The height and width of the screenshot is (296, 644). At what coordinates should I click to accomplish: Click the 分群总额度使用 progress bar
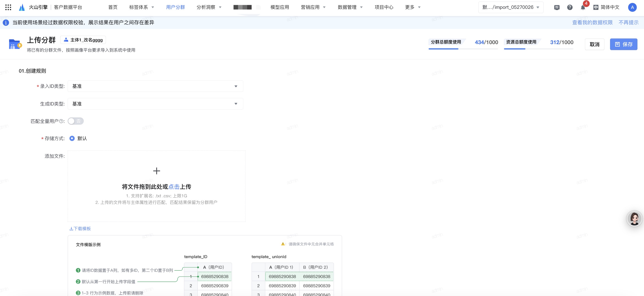(x=463, y=49)
